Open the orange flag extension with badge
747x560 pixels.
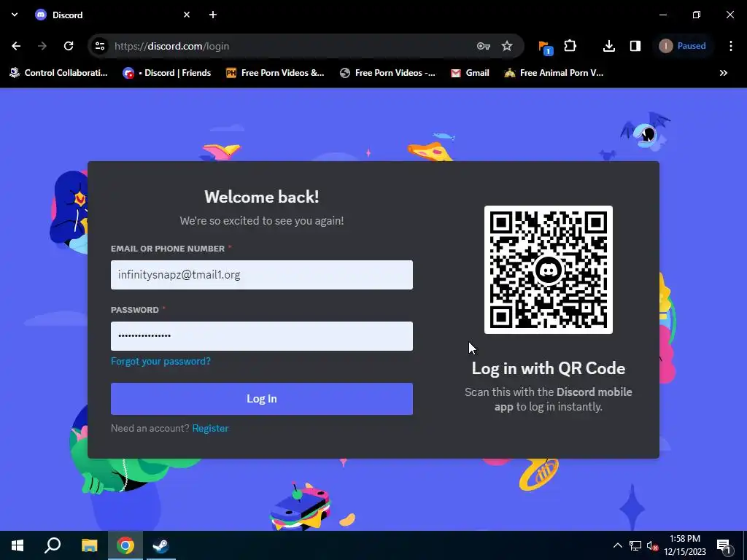(x=545, y=47)
